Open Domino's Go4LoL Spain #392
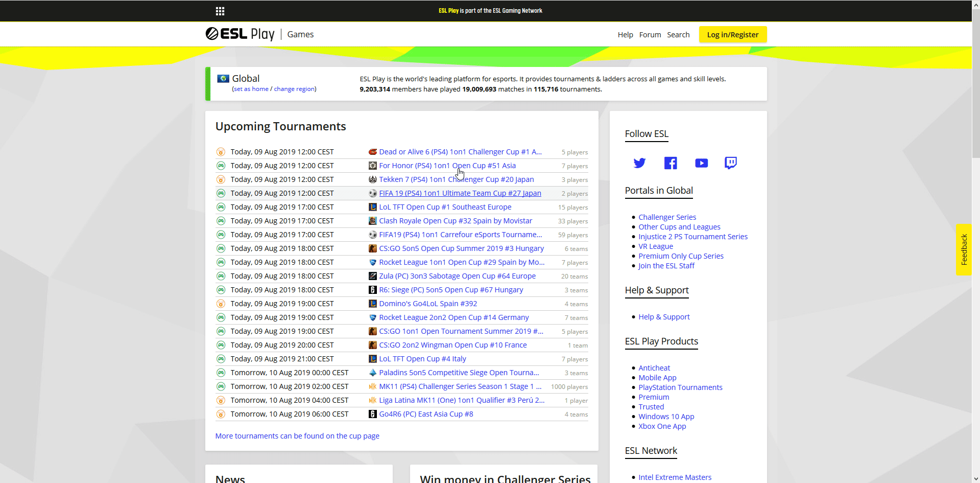The height and width of the screenshot is (483, 980). (x=428, y=304)
